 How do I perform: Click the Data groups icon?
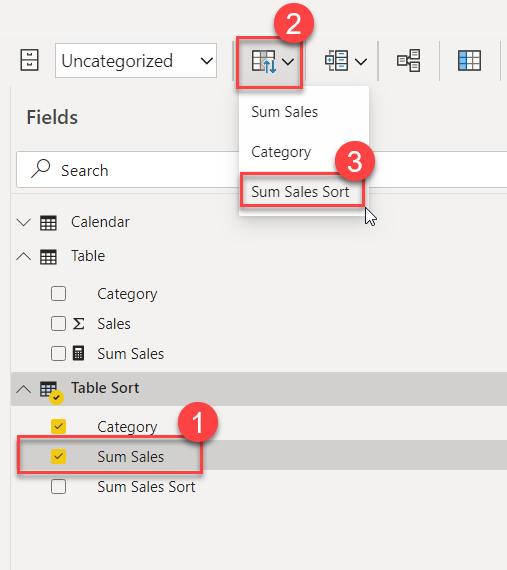[x=337, y=61]
